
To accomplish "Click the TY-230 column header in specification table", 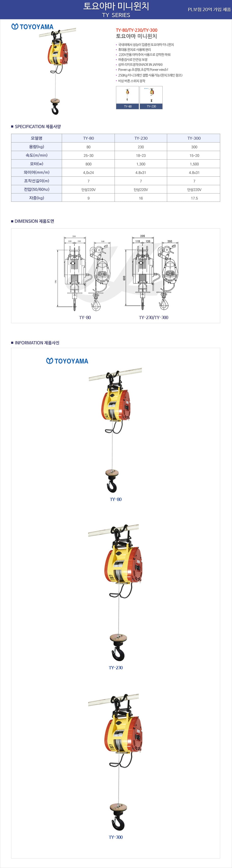I will point(141,138).
